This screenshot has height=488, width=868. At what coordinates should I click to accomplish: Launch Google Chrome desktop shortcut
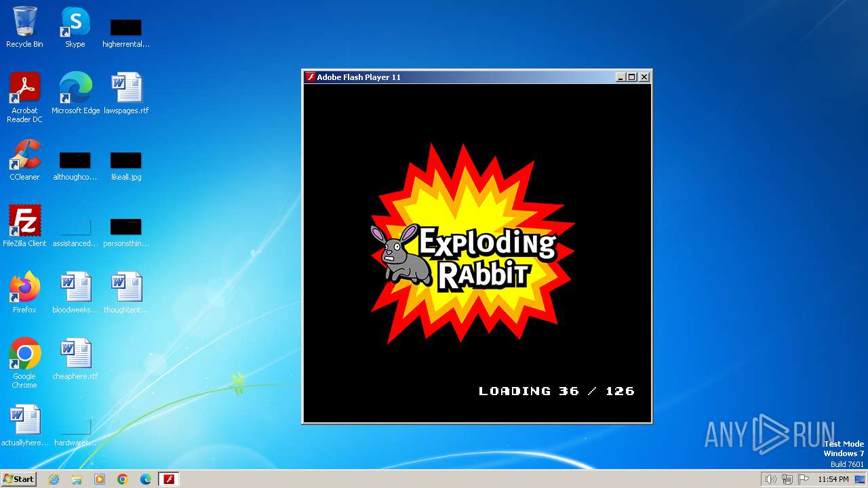click(24, 363)
